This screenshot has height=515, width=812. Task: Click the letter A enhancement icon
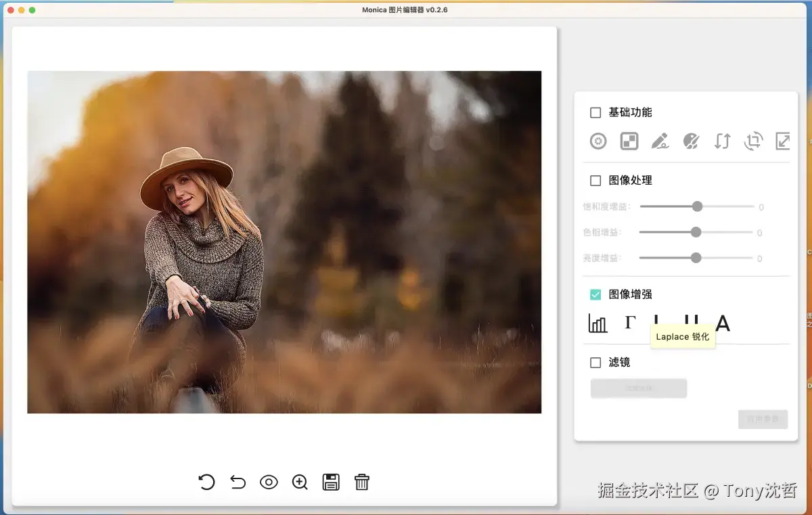pos(723,323)
